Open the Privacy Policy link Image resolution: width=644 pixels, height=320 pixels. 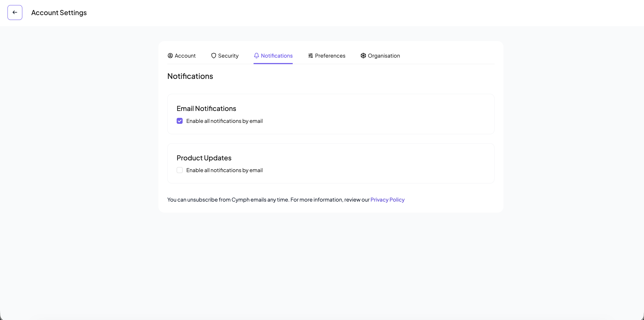(387, 200)
